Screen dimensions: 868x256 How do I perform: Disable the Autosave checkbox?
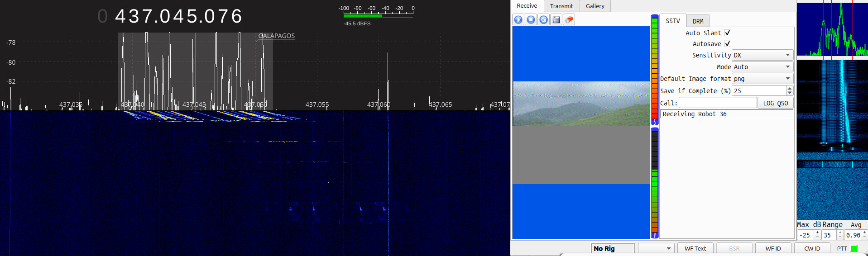728,43
